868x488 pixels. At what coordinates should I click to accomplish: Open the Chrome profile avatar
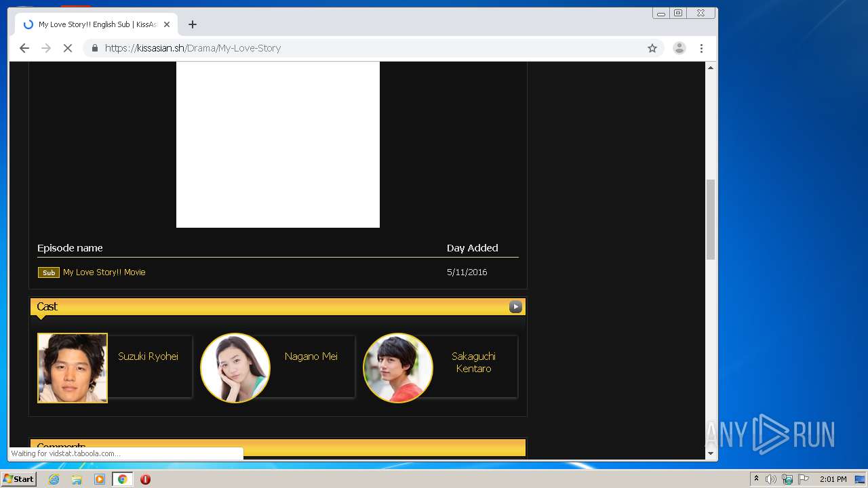(x=679, y=48)
